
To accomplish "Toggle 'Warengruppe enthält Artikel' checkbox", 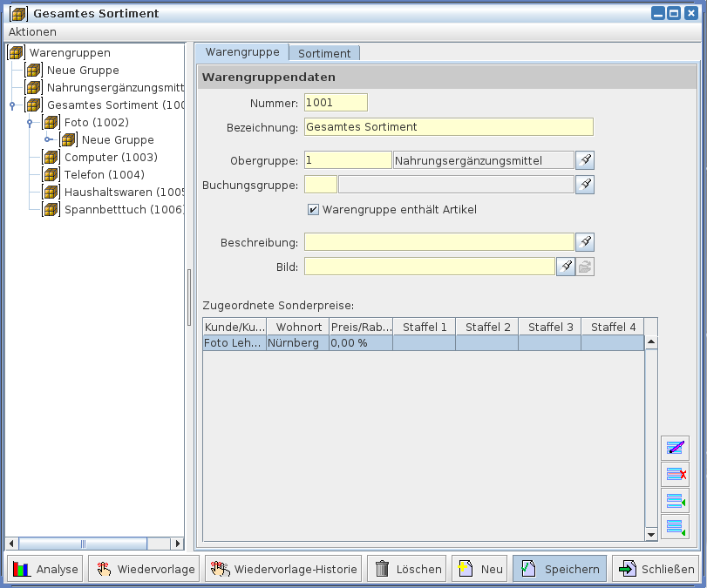I will click(x=313, y=210).
